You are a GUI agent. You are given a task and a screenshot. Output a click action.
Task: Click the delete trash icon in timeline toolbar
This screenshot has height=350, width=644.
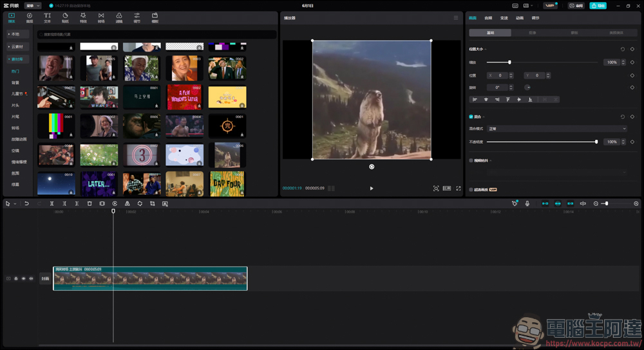(90, 204)
